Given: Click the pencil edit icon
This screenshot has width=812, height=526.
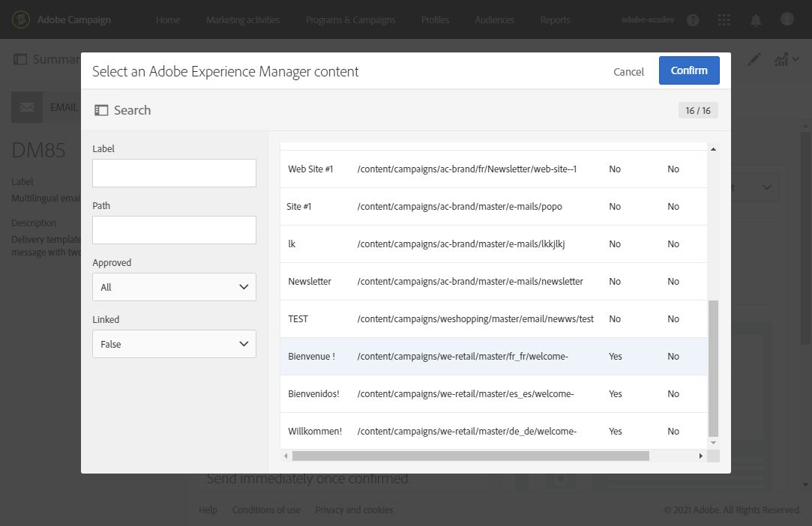Looking at the screenshot, I should pyautogui.click(x=754, y=59).
